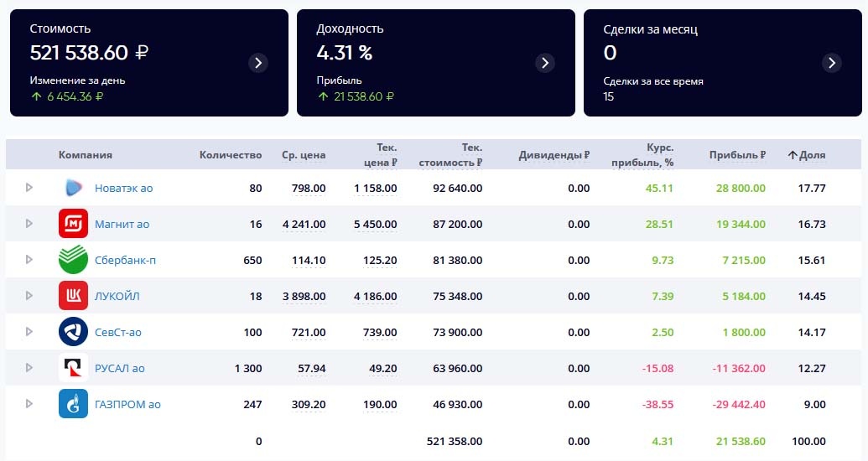Expand the ГАЗПРОМ ао row
Screen dimensions: 868x461
tap(29, 403)
